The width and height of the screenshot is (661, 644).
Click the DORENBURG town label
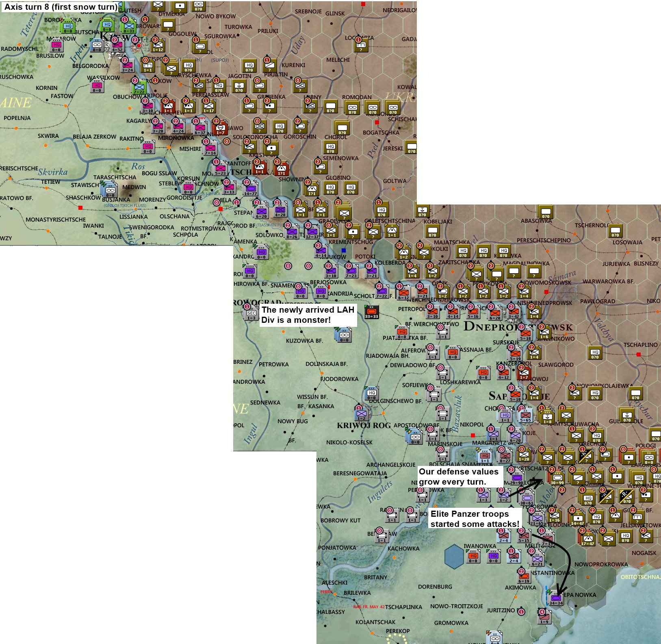(435, 587)
